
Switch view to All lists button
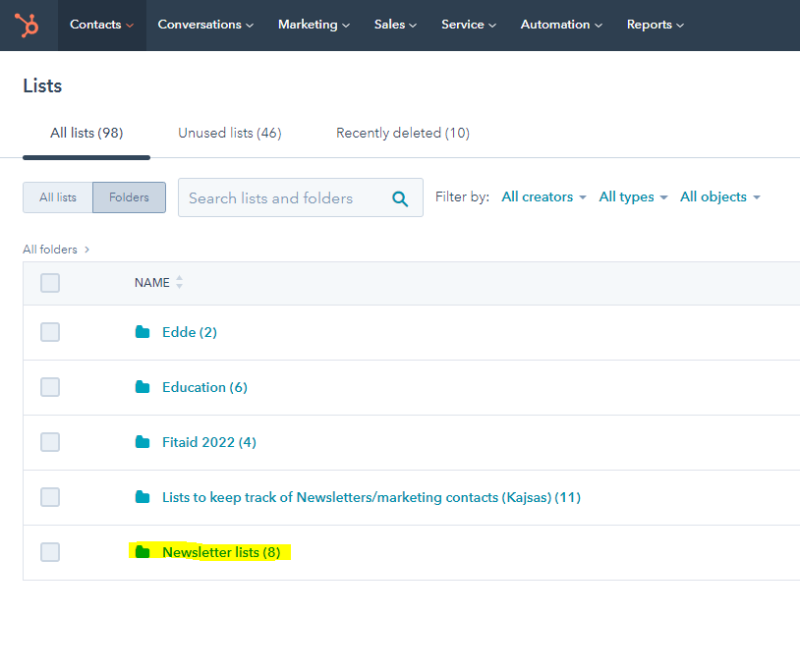coord(58,197)
